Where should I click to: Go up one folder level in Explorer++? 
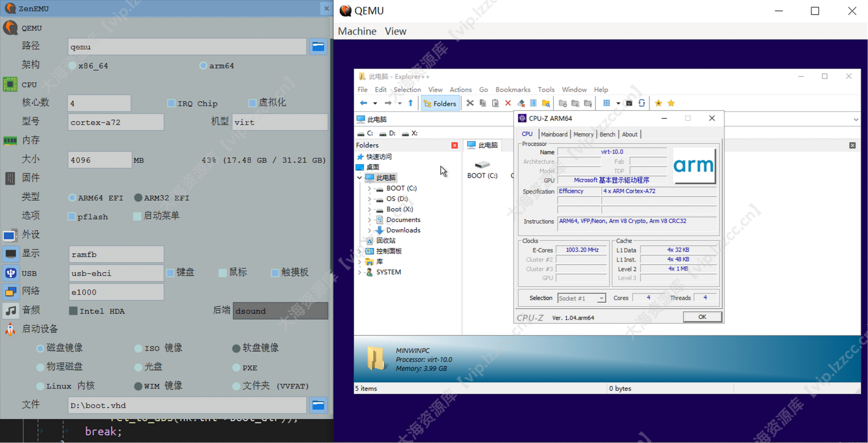coord(410,103)
